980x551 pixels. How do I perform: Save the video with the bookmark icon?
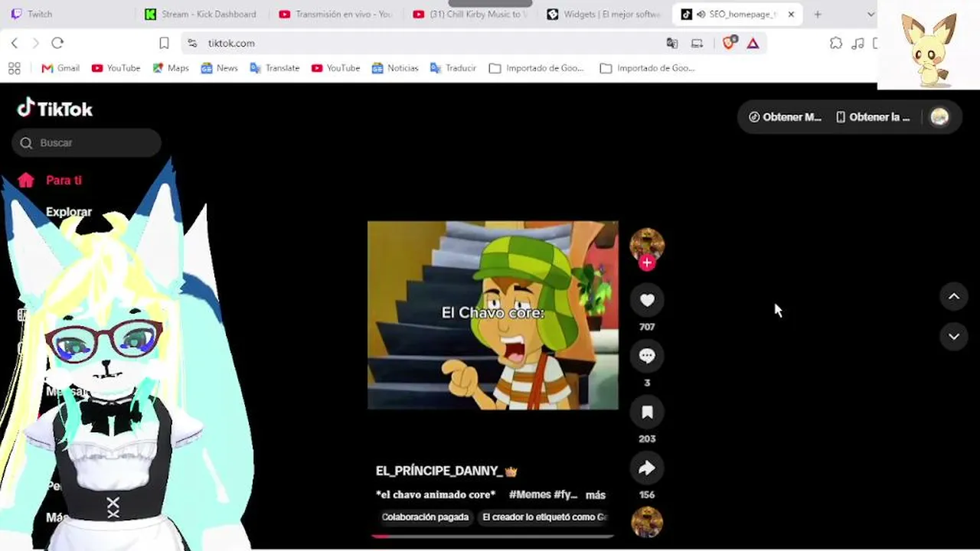647,412
